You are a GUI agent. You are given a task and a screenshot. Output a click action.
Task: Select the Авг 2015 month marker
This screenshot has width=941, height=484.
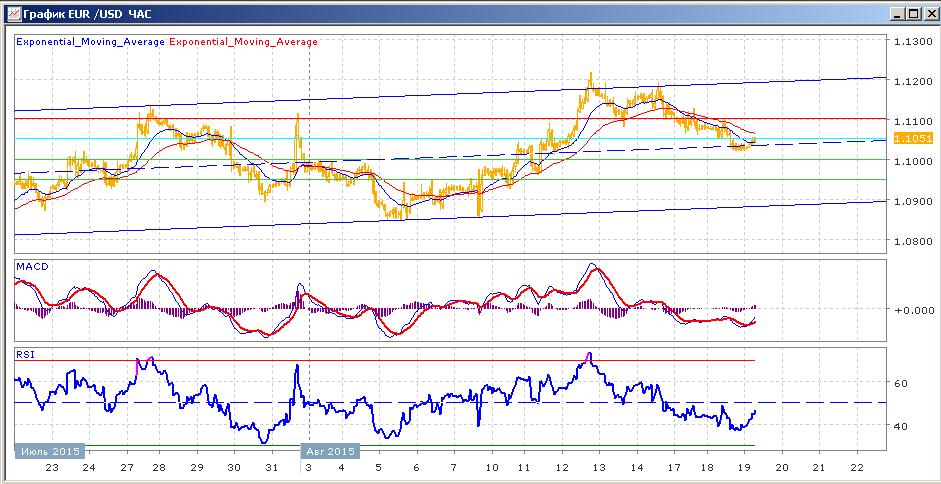tap(329, 450)
